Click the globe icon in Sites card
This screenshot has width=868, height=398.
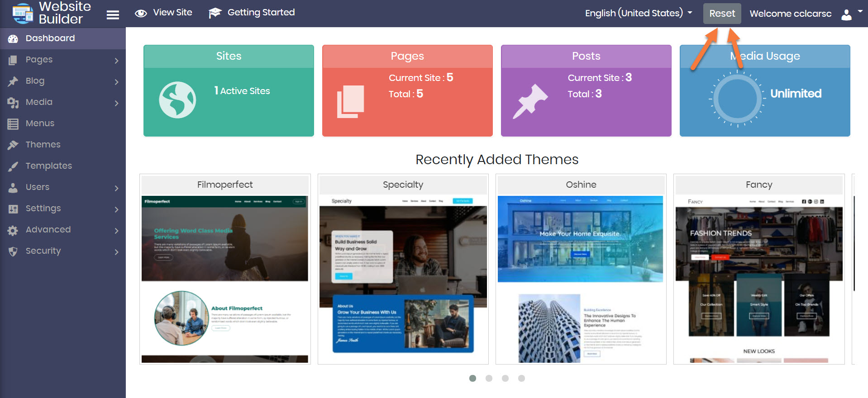coord(177,100)
